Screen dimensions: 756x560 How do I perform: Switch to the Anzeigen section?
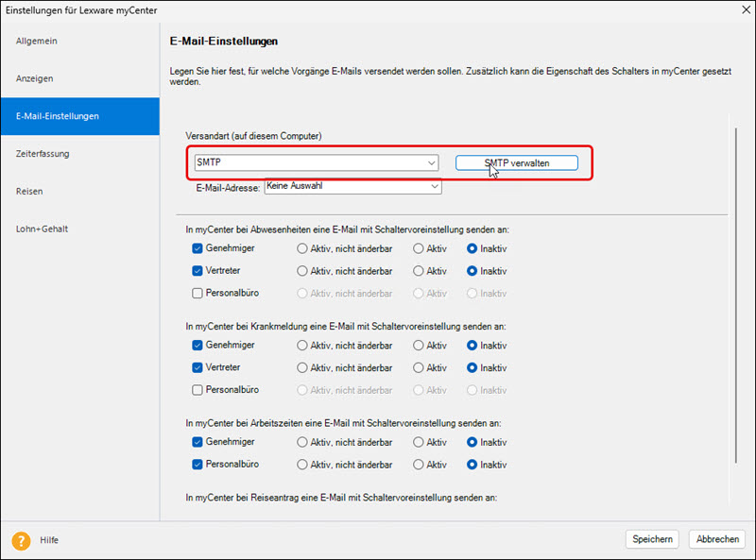(35, 78)
